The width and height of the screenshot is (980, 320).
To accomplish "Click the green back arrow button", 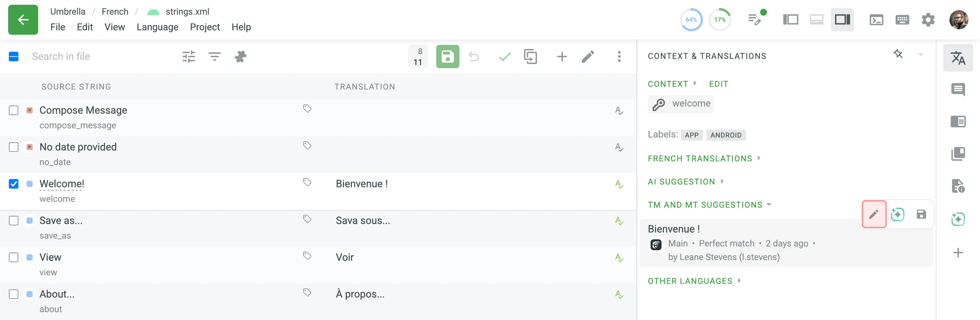I will tap(23, 20).
